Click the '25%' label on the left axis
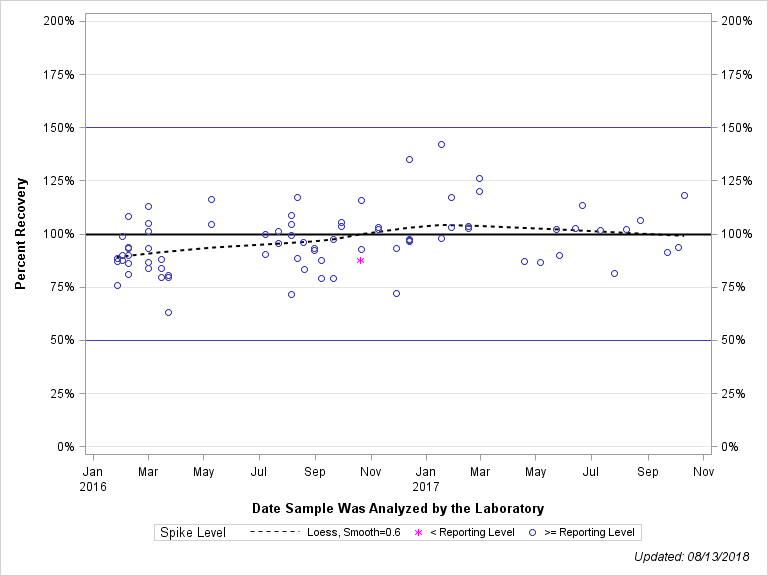Image resolution: width=768 pixels, height=576 pixels. click(x=62, y=394)
